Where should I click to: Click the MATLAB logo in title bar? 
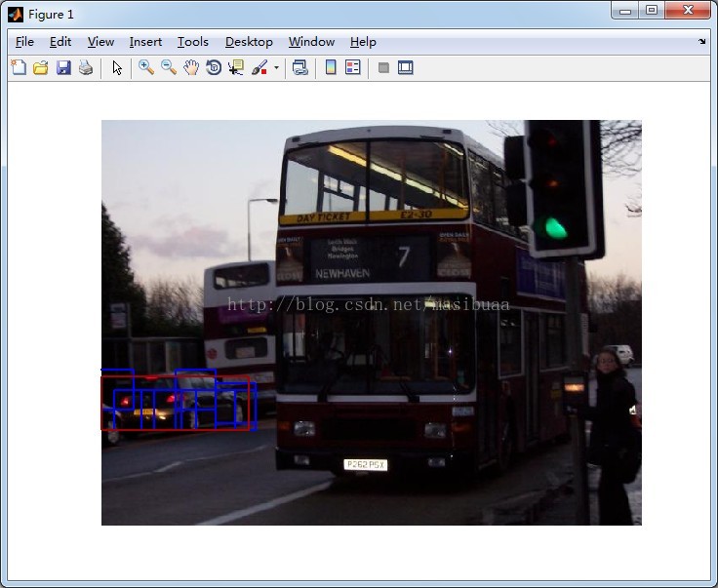(16, 15)
